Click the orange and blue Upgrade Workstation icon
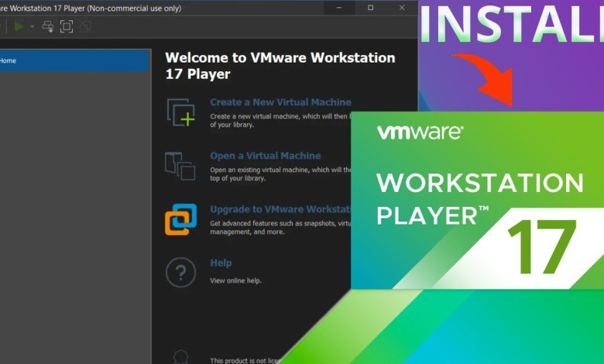Viewport: 604px width, 364px height. (180, 219)
